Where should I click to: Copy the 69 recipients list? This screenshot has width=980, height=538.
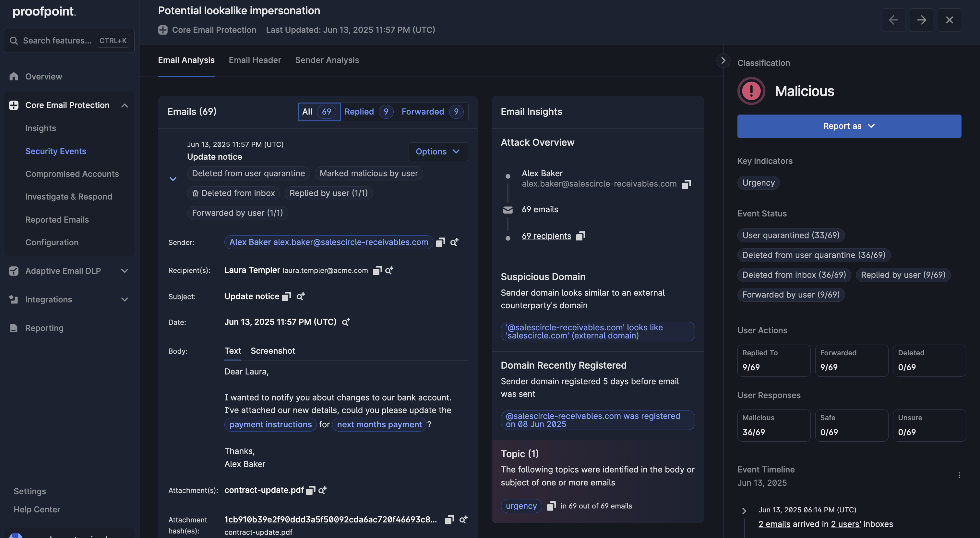point(580,236)
